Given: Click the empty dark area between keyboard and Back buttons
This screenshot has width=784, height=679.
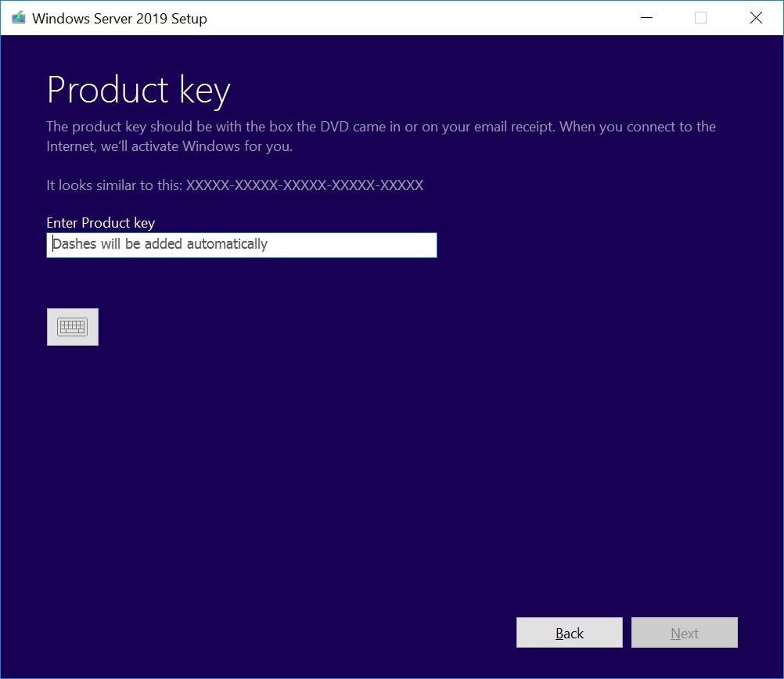Looking at the screenshot, I should [313, 485].
